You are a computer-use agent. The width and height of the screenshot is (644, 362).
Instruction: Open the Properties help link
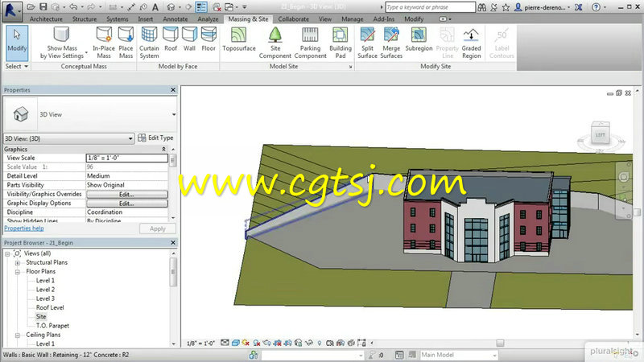coord(24,228)
